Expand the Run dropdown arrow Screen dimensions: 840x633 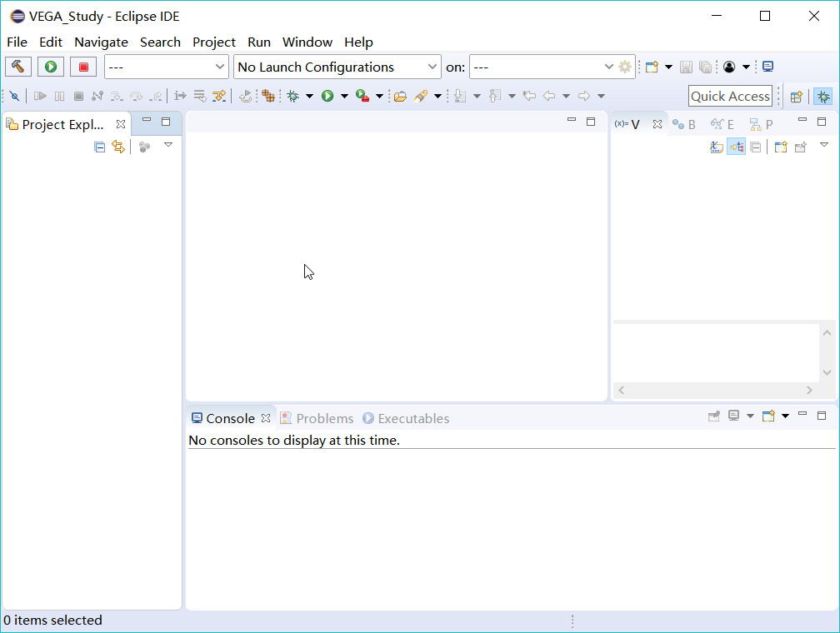[344, 97]
